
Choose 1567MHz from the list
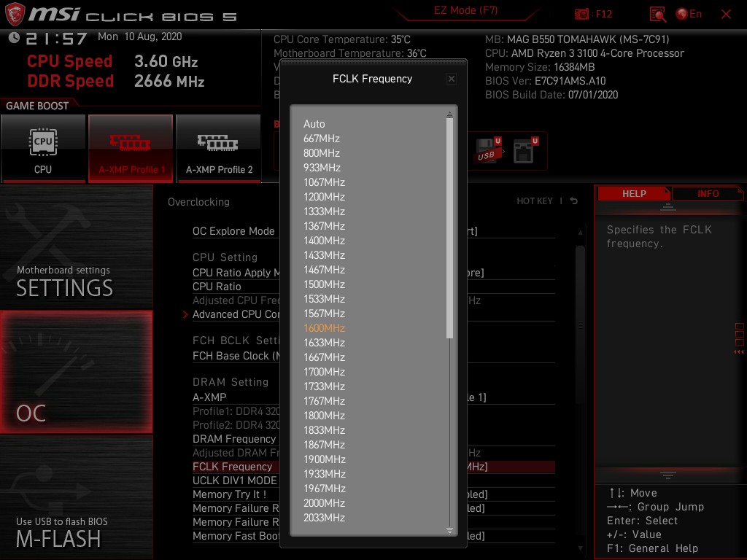(324, 314)
